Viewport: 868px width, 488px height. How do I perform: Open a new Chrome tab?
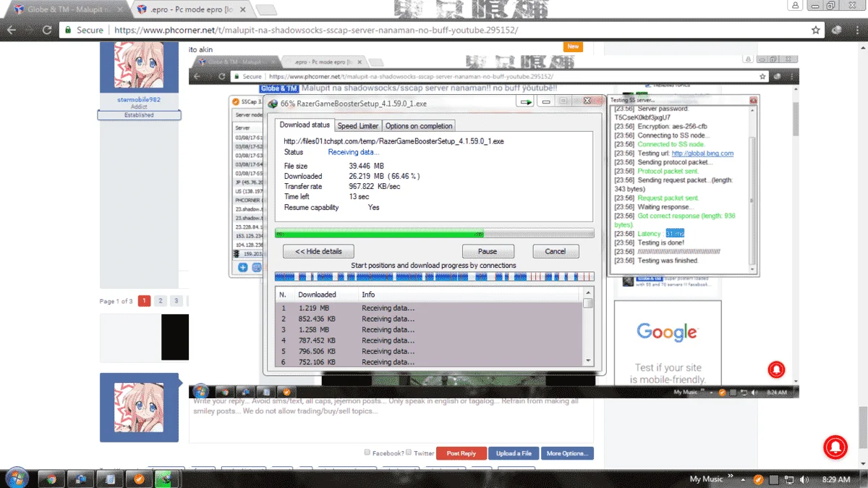pyautogui.click(x=267, y=10)
